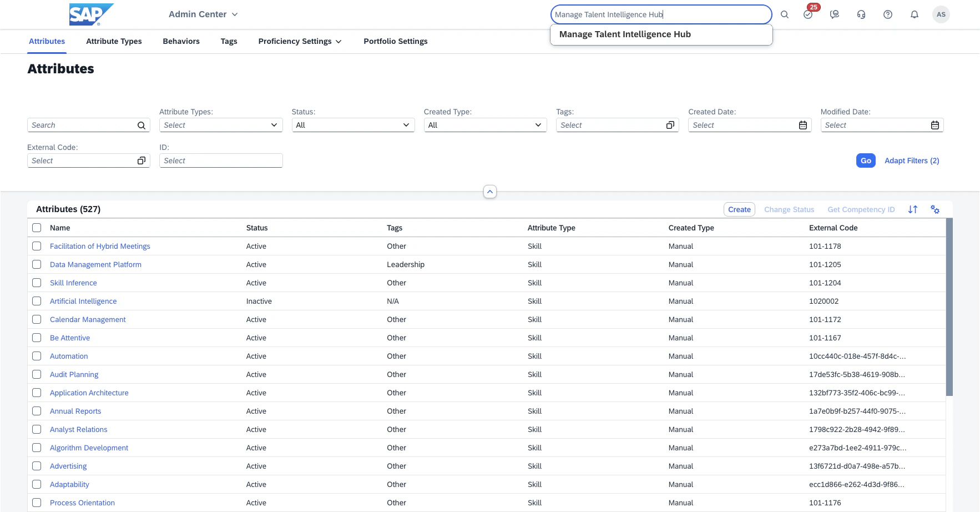Image resolution: width=980 pixels, height=512 pixels.
Task: Open the chat feedback icon
Action: [833, 14]
